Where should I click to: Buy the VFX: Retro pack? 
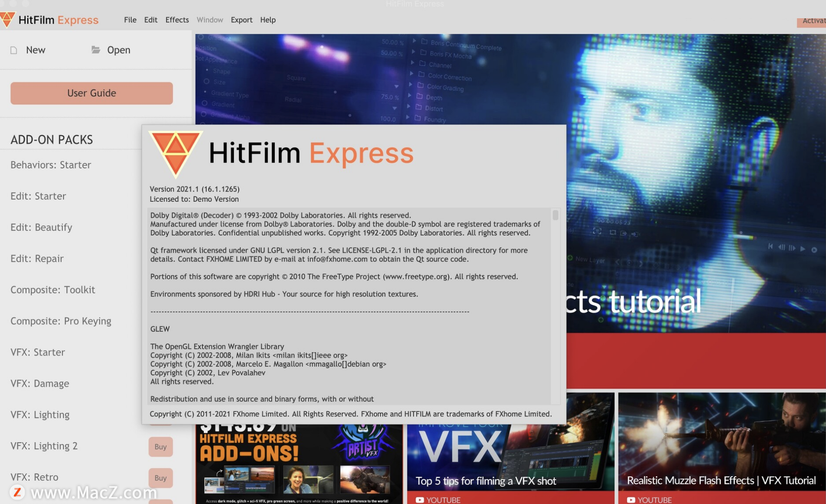pyautogui.click(x=160, y=478)
